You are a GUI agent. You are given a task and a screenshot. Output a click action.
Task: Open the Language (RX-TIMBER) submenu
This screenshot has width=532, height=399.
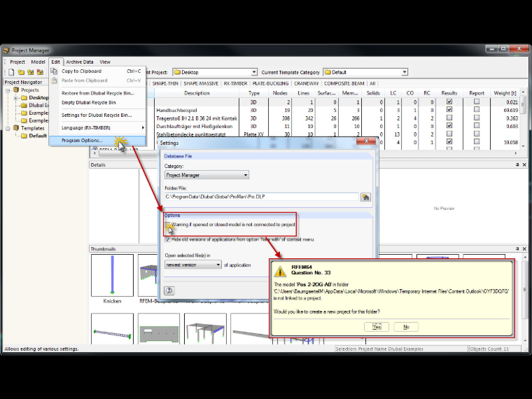(98, 127)
